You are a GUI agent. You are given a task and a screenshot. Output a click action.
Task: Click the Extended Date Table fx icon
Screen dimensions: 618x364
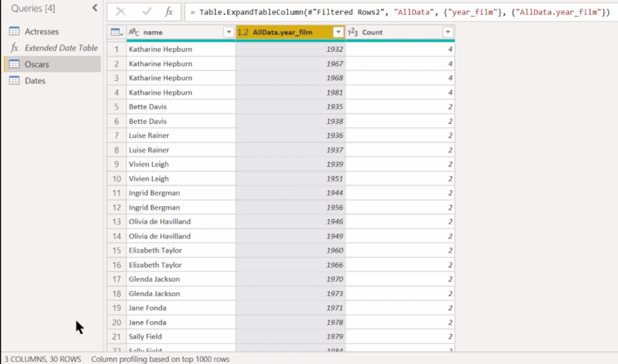click(14, 48)
